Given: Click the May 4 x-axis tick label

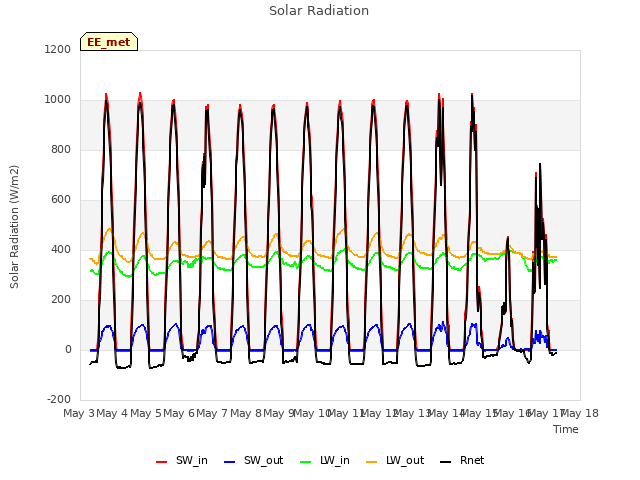Looking at the screenshot, I should [x=112, y=413].
